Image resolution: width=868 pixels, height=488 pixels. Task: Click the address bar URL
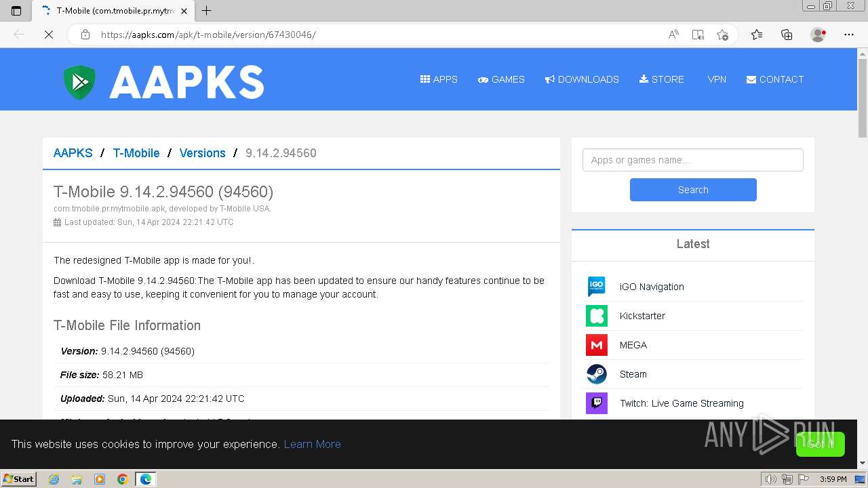pos(208,35)
